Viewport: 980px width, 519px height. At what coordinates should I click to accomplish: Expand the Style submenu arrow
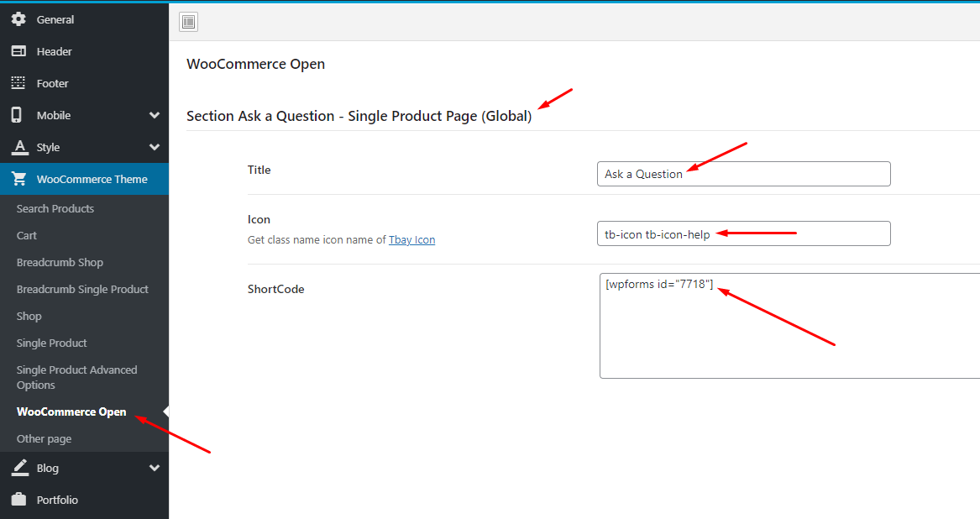155,147
